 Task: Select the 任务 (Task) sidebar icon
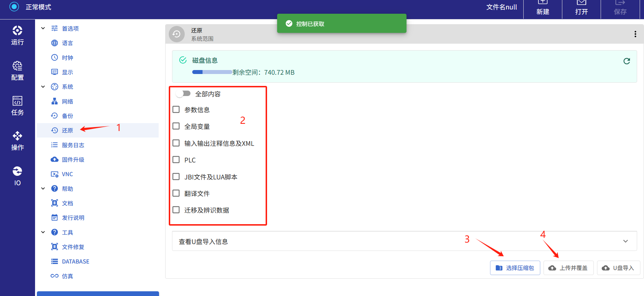click(x=17, y=106)
